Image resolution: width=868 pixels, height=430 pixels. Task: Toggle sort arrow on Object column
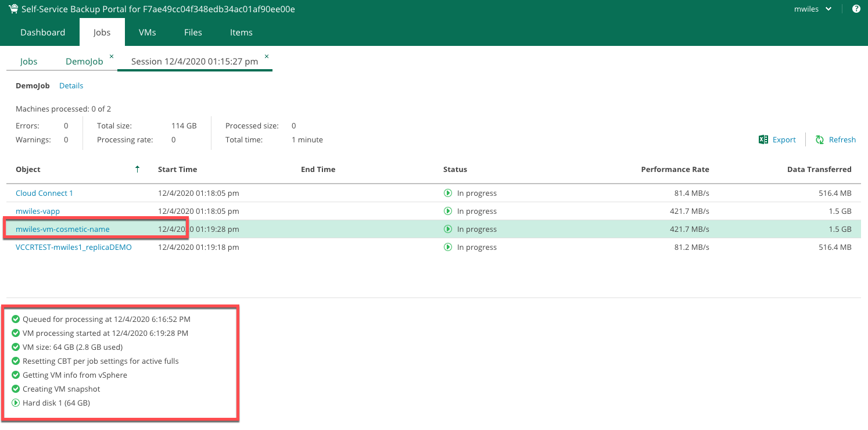137,169
